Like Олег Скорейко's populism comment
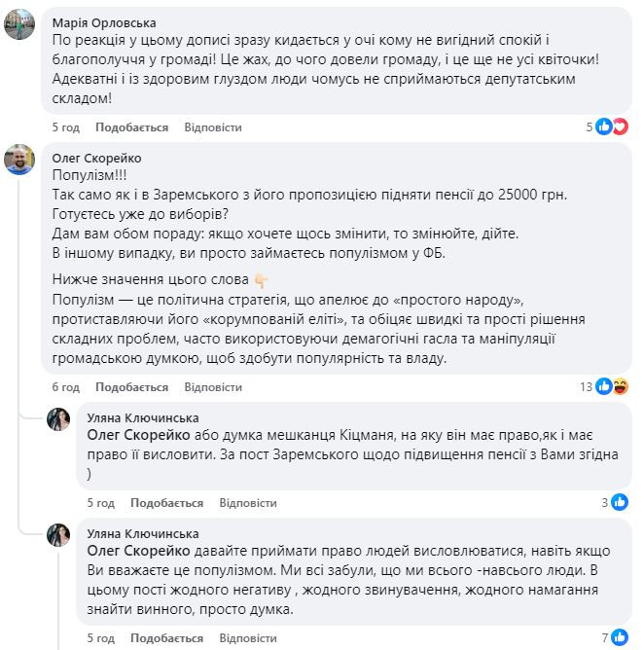 (131, 387)
